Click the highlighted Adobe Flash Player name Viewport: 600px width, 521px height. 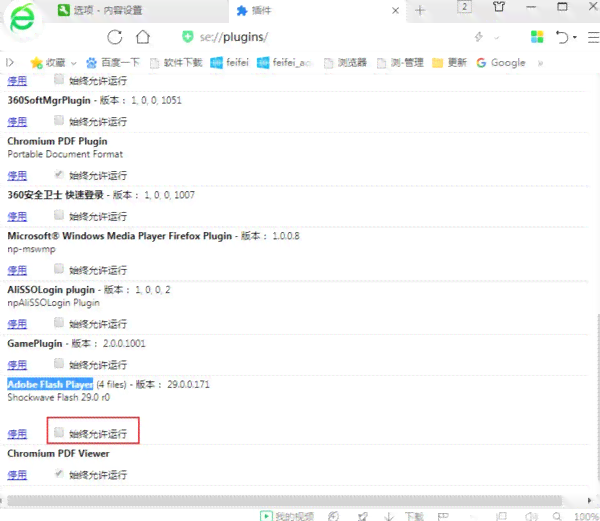50,384
